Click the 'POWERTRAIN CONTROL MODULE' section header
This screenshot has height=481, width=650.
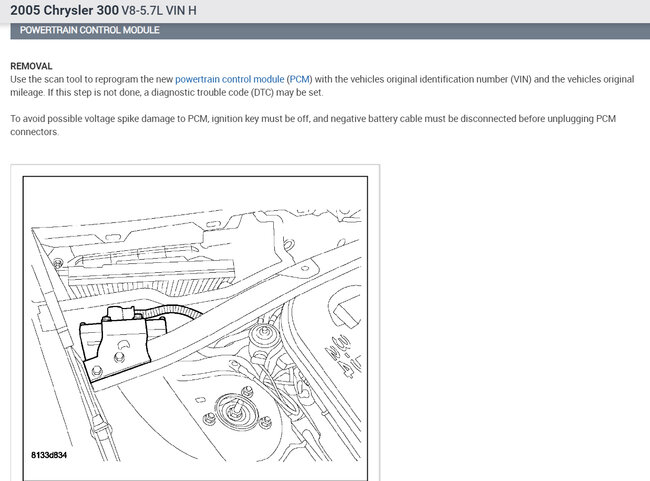pyautogui.click(x=90, y=30)
